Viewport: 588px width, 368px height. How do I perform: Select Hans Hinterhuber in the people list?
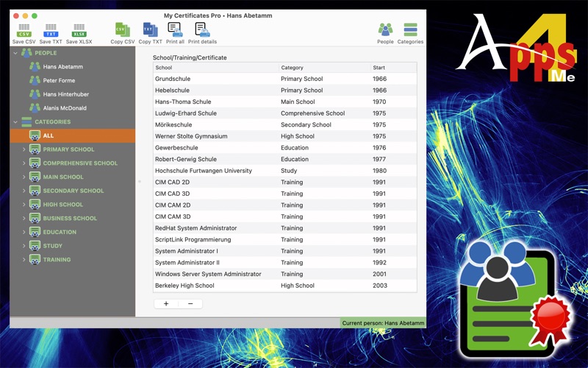[x=66, y=94]
